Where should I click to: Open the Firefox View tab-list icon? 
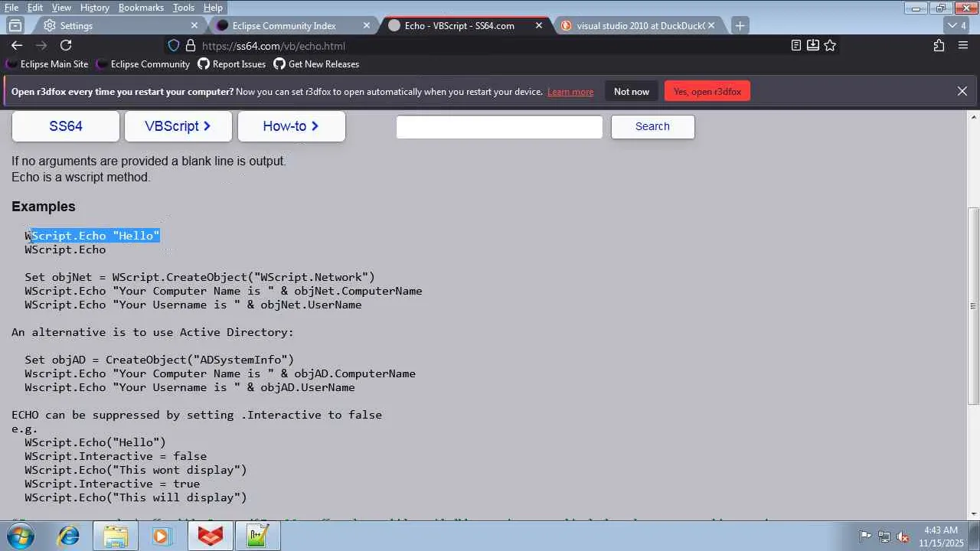pos(15,25)
